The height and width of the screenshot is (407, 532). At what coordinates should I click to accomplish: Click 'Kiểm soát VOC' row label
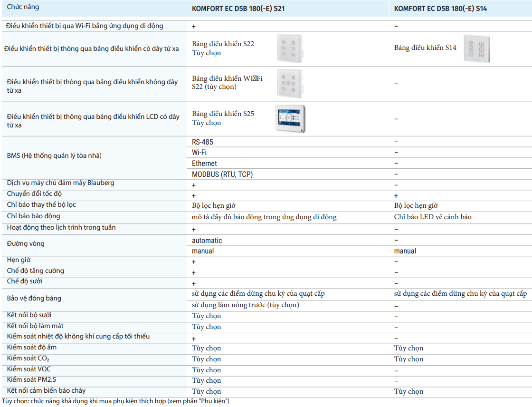29,369
